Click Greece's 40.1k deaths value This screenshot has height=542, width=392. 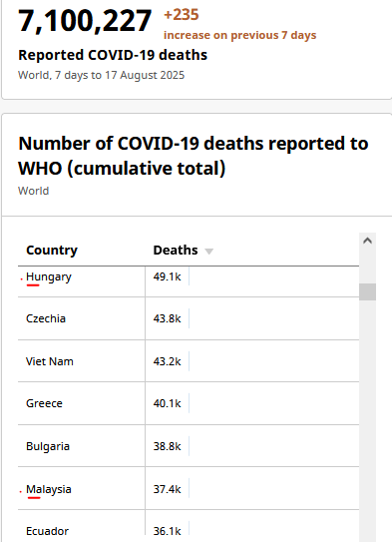click(168, 403)
